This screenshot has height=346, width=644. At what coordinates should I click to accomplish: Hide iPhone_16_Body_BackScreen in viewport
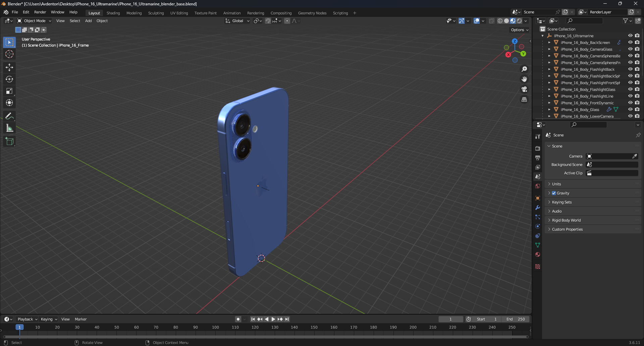coord(630,43)
